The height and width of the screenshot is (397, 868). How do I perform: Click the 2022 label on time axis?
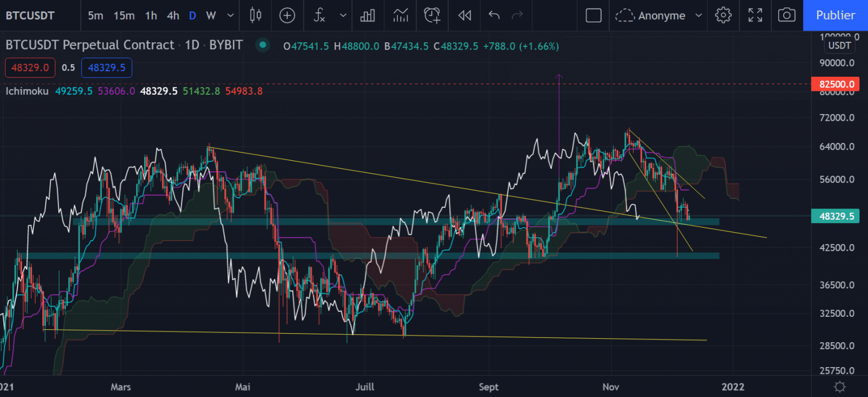[734, 387]
